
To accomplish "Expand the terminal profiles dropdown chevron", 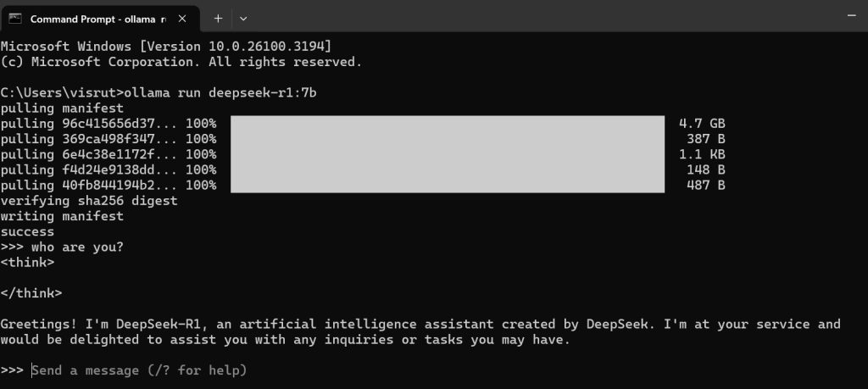I will click(x=243, y=18).
